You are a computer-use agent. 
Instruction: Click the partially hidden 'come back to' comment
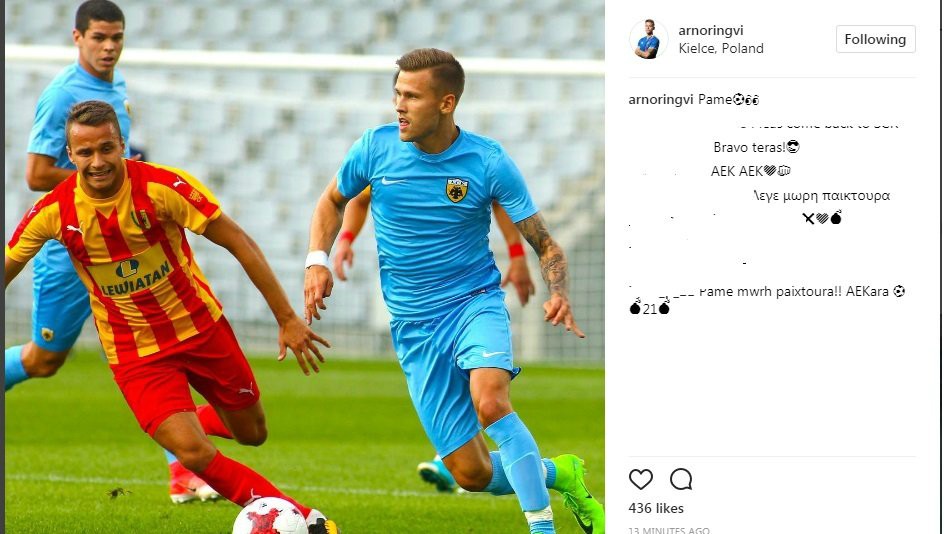[819, 126]
